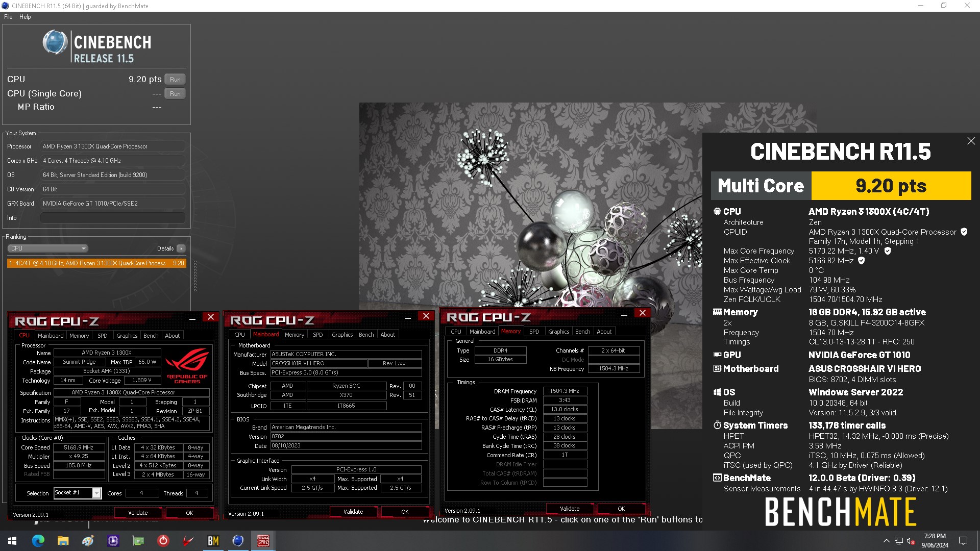The width and height of the screenshot is (980, 551).
Task: Click the GPU card icon in BenchMate
Action: point(717,355)
